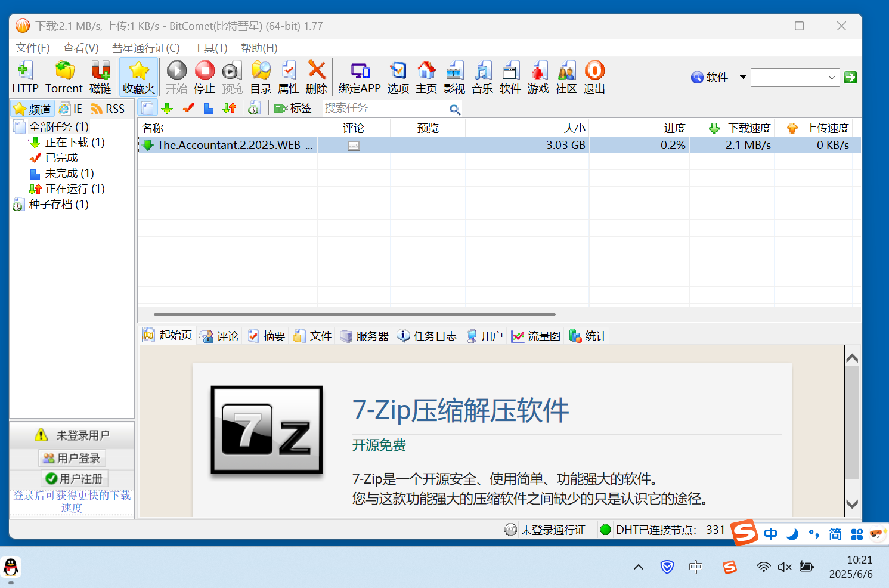Click the 退出 exit icon

click(x=594, y=77)
